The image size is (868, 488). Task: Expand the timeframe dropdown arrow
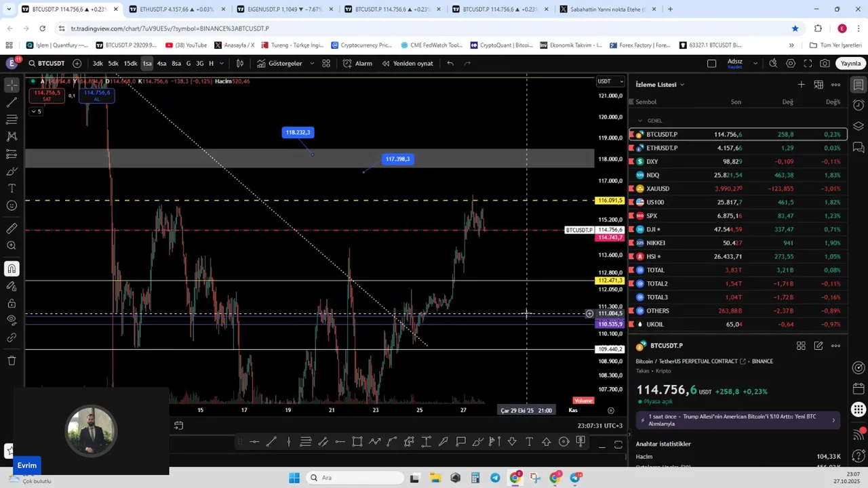pos(222,63)
